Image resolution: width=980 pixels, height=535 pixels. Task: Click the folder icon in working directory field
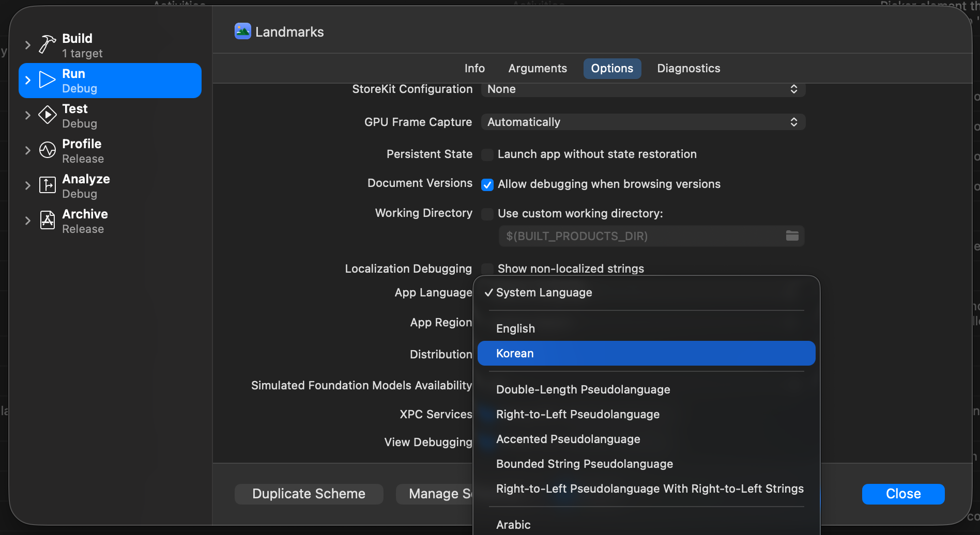tap(792, 236)
